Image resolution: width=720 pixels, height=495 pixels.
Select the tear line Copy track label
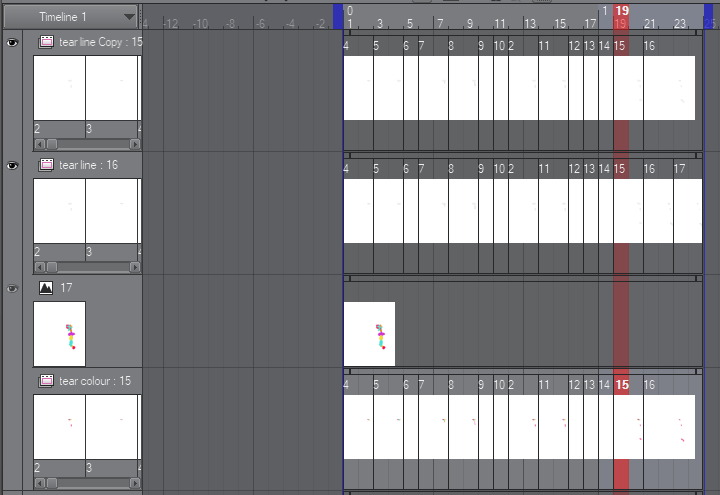point(100,42)
